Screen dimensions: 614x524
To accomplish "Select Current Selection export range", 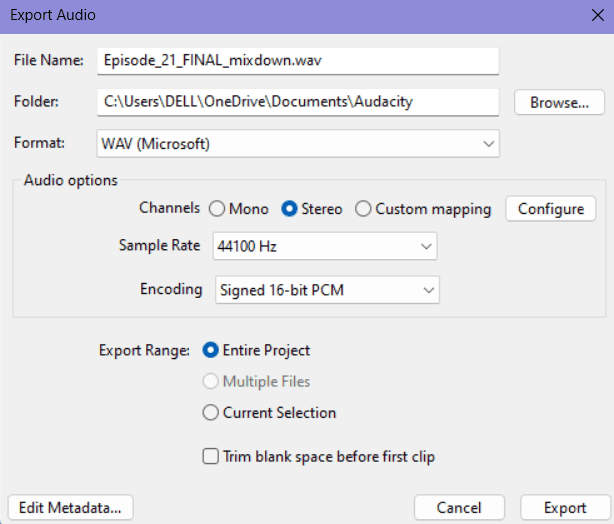I will 211,413.
